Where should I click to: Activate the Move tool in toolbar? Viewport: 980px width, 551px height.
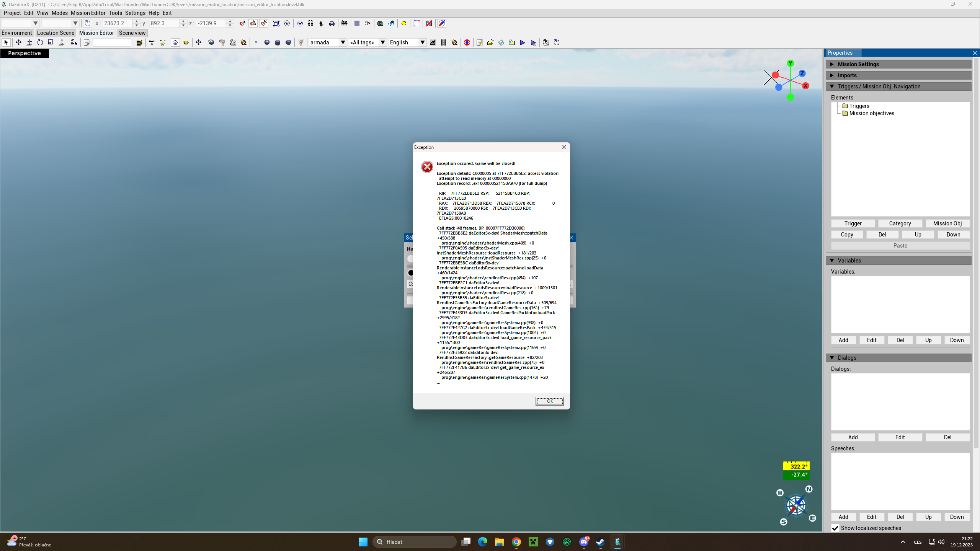[x=18, y=42]
